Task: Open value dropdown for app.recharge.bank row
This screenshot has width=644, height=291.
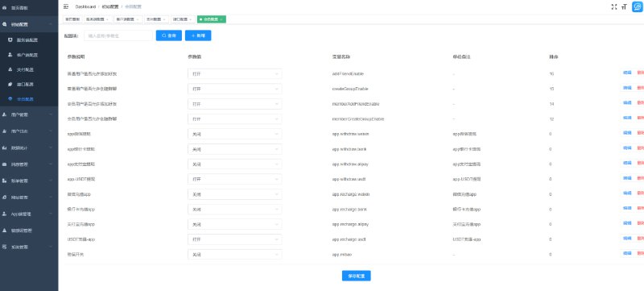Action: point(235,210)
